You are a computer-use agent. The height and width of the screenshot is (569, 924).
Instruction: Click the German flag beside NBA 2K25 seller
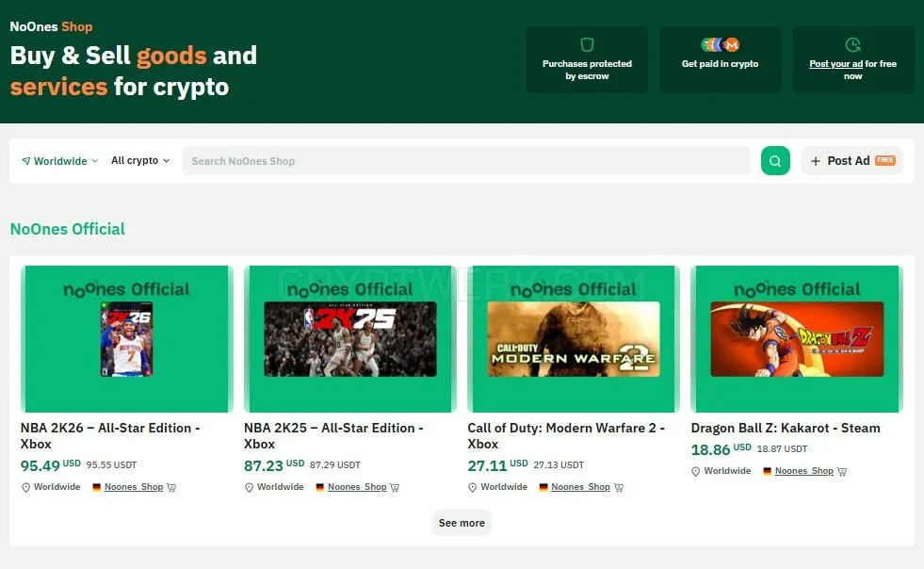point(320,487)
